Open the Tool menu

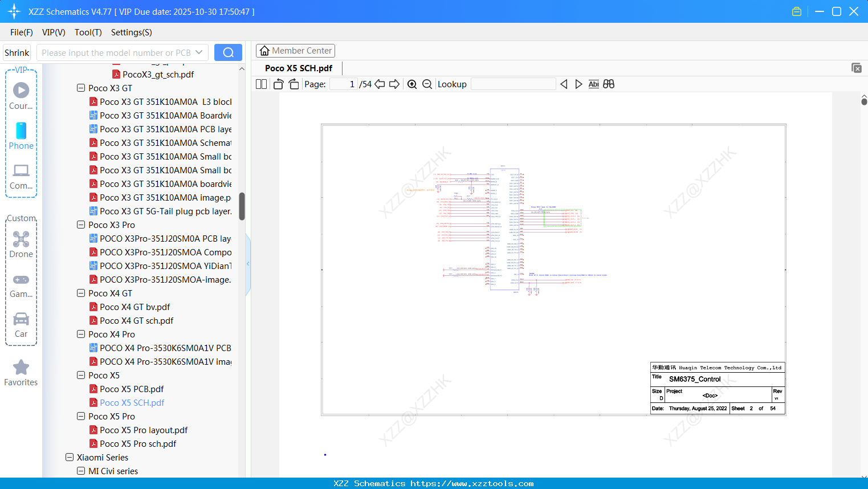(x=88, y=32)
